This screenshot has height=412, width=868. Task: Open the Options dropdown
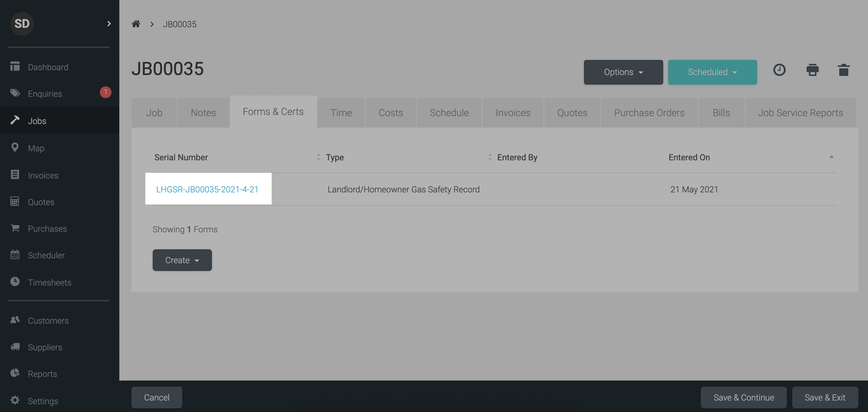623,72
